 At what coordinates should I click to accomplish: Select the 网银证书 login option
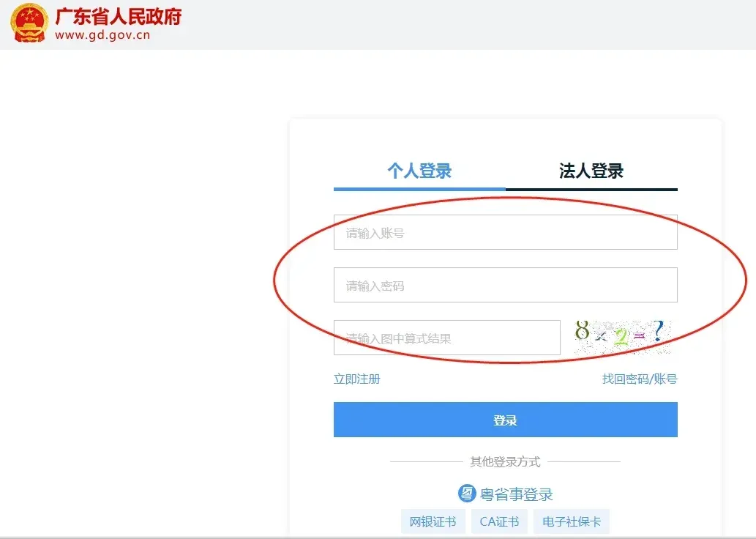(432, 521)
